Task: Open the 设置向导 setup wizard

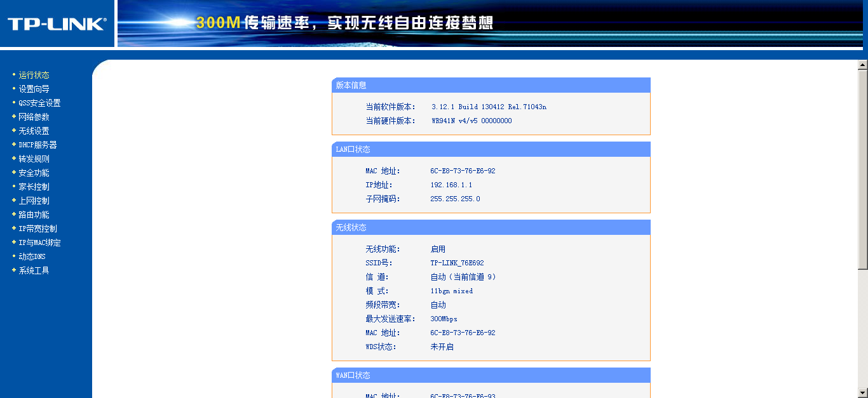Action: [x=34, y=89]
